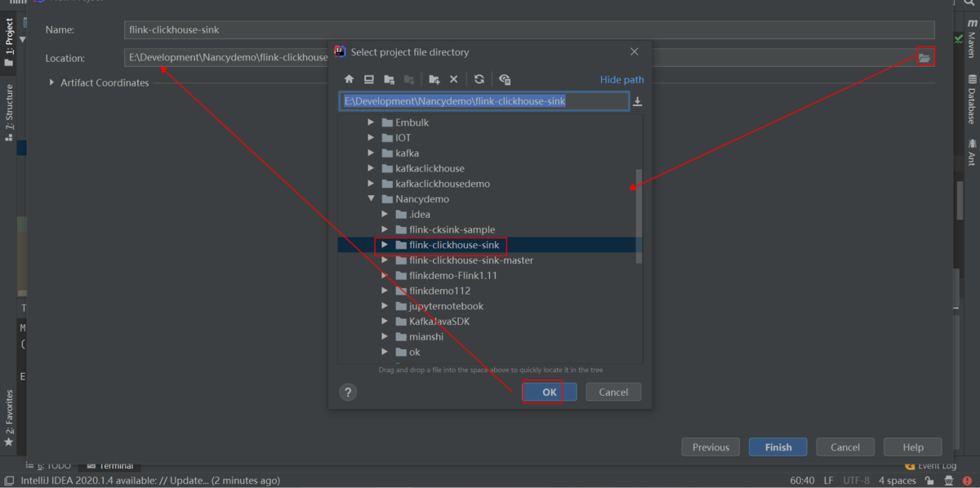Click the project Name input field
Image resolution: width=980 pixels, height=488 pixels.
coord(529,30)
